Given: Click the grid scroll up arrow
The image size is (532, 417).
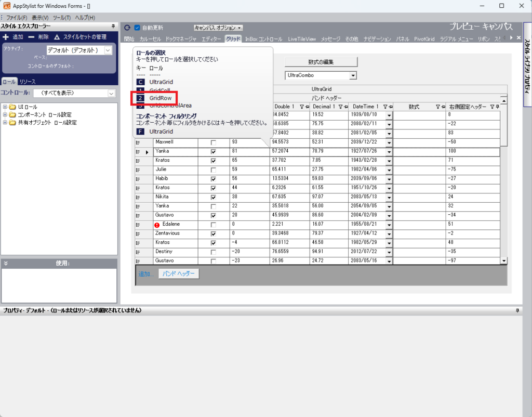Looking at the screenshot, I should coord(504,101).
